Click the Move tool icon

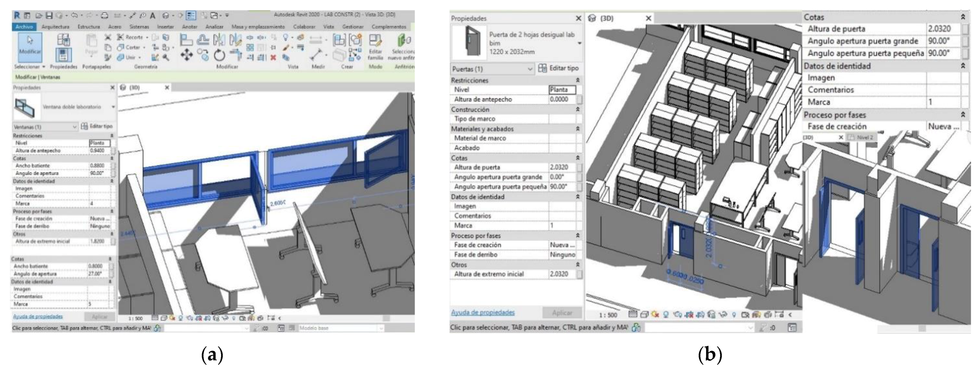186,55
